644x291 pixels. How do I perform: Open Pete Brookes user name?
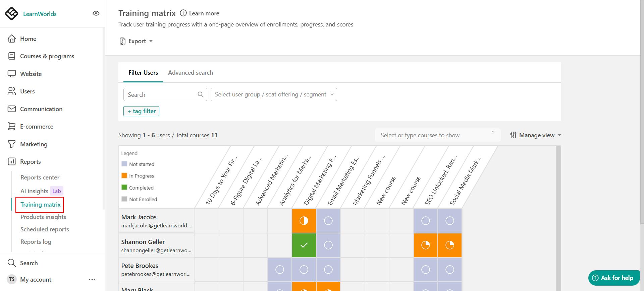click(x=140, y=266)
